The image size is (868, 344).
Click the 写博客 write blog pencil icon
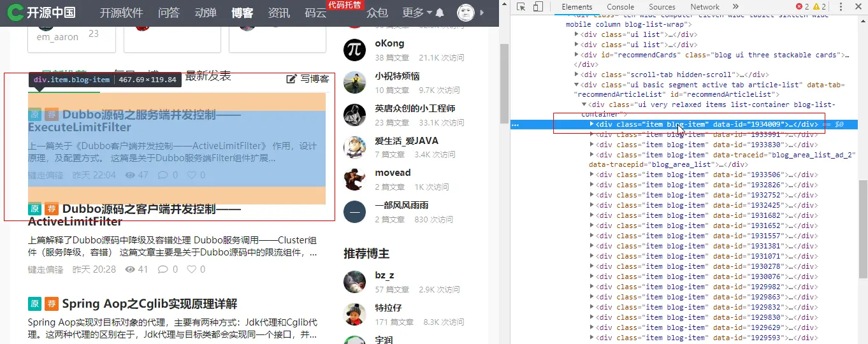292,79
